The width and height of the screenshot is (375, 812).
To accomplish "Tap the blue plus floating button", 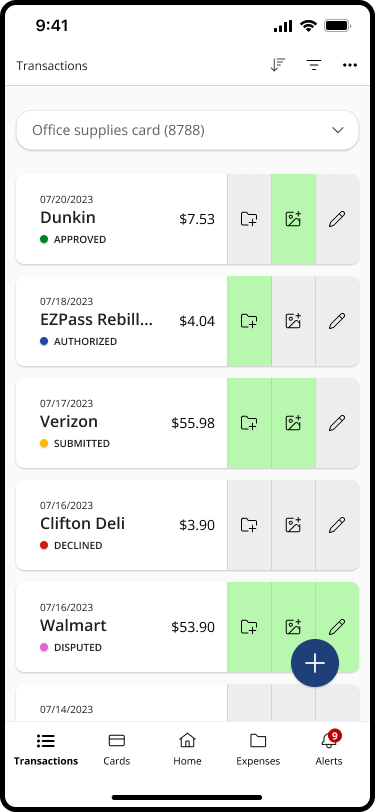I will click(x=315, y=663).
